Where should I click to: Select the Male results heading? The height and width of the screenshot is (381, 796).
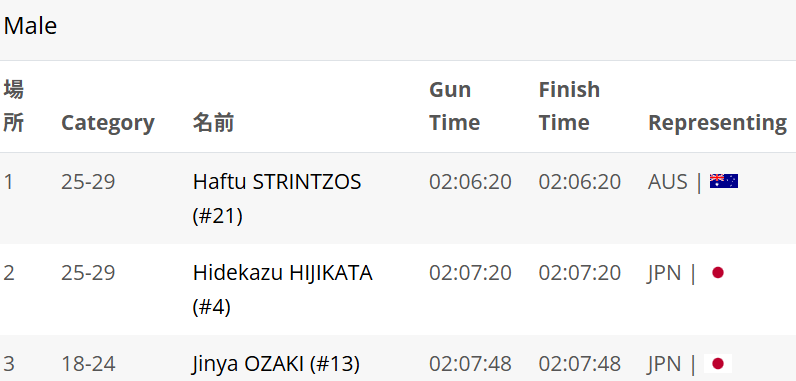click(x=30, y=26)
